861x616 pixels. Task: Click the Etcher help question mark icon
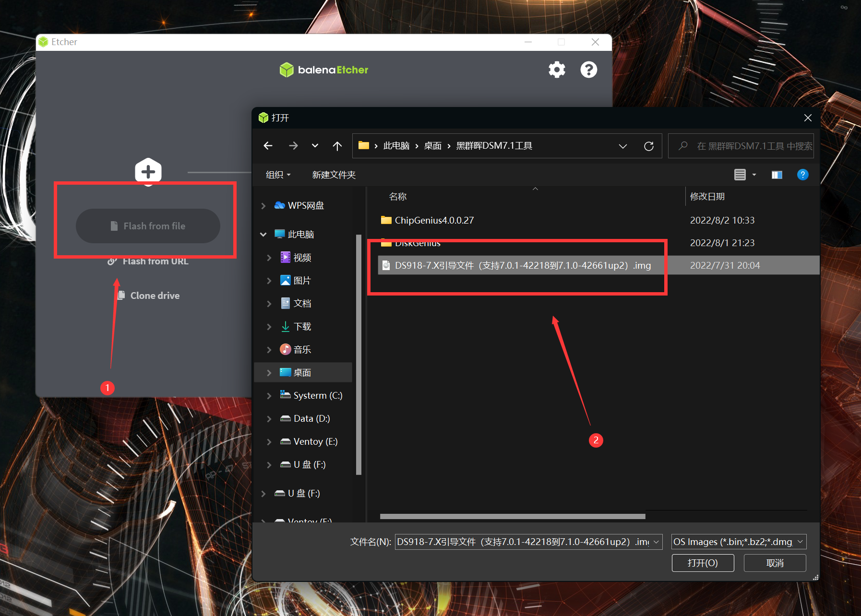(588, 70)
